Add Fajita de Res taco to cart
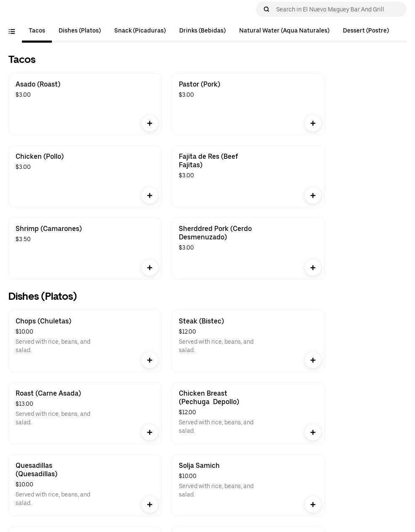Image resolution: width=415 pixels, height=532 pixels. (x=313, y=195)
